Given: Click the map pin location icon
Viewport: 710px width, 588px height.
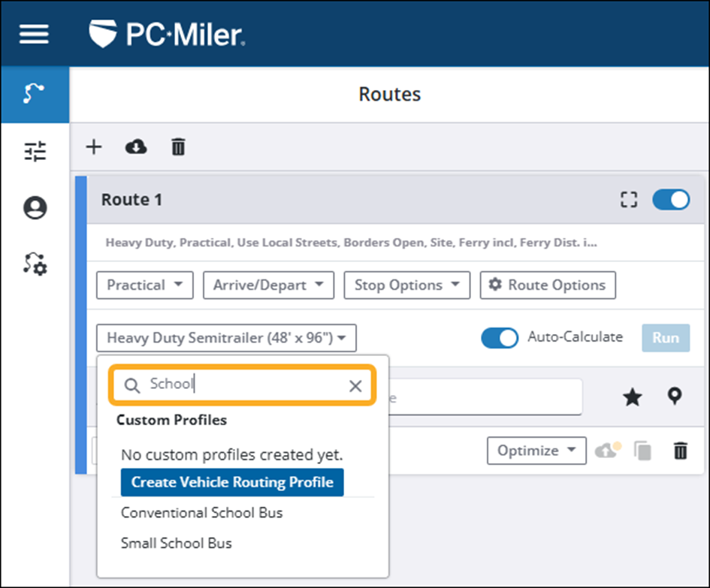Looking at the screenshot, I should click(675, 396).
